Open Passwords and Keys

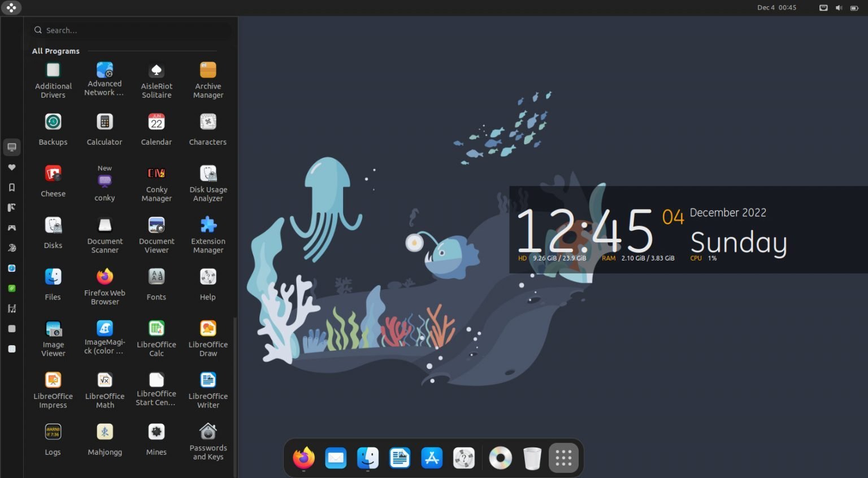click(x=207, y=441)
